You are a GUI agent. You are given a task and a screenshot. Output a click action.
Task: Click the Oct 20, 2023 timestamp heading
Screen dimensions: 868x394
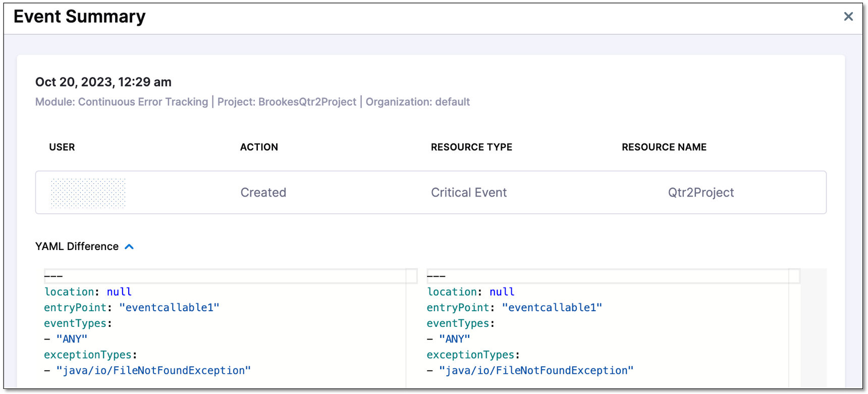click(x=103, y=82)
